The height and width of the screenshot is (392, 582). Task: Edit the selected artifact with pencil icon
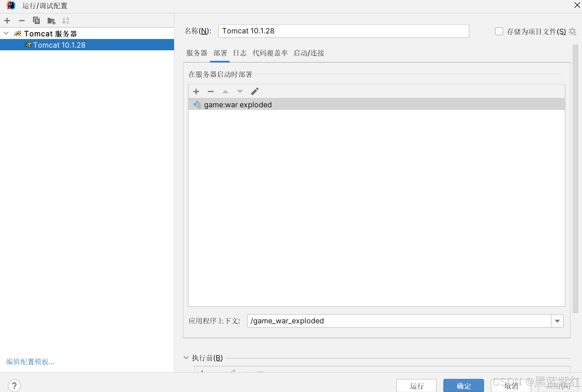point(255,92)
